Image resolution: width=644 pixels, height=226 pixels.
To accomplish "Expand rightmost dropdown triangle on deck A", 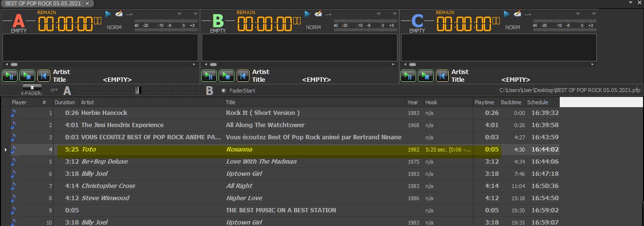I will point(194,14).
